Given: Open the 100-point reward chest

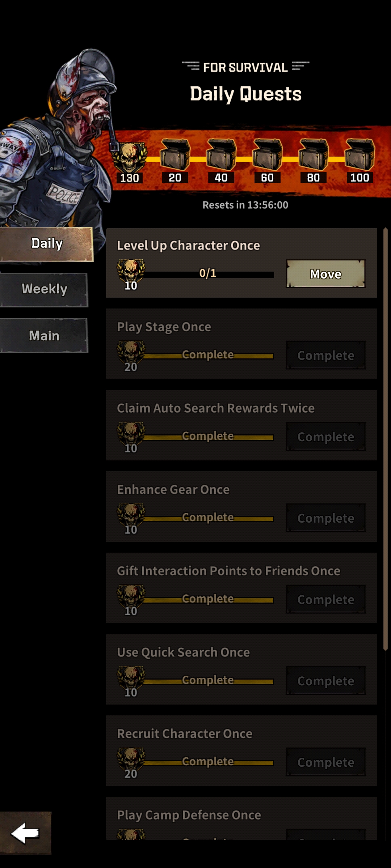Looking at the screenshot, I should pos(360,155).
